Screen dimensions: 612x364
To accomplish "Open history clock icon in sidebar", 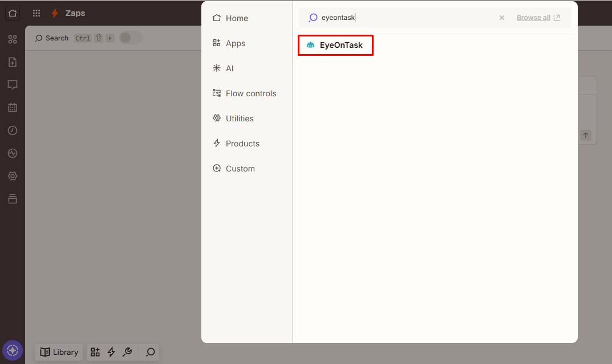I will (x=13, y=130).
